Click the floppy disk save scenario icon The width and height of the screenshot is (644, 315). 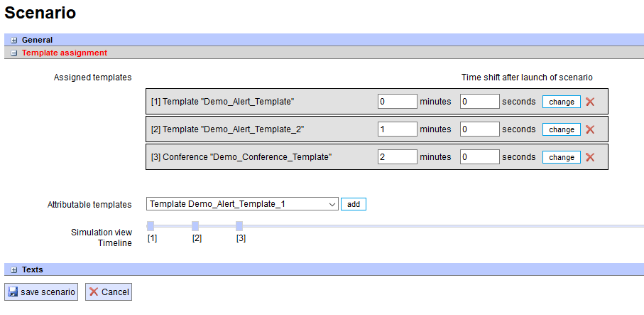click(x=13, y=292)
